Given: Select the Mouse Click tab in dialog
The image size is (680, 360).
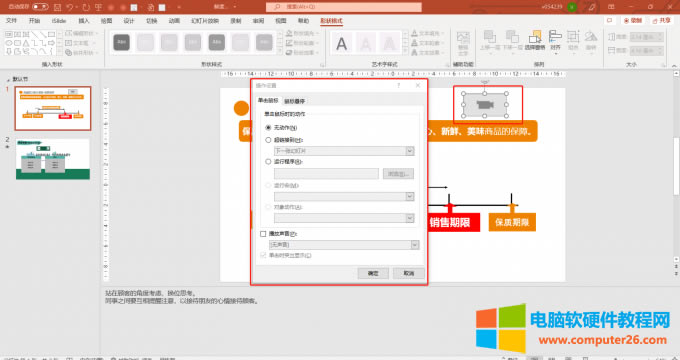Looking at the screenshot, I should point(268,101).
